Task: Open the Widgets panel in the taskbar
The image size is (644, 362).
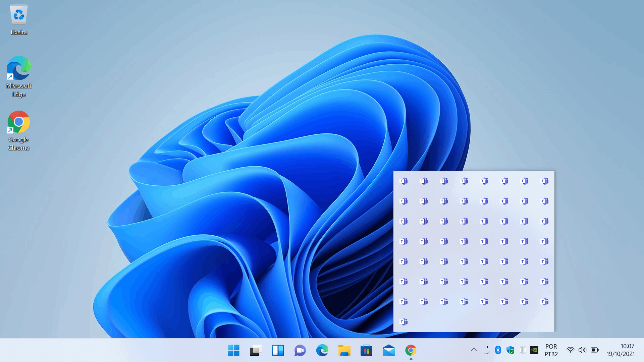Action: pos(278,350)
